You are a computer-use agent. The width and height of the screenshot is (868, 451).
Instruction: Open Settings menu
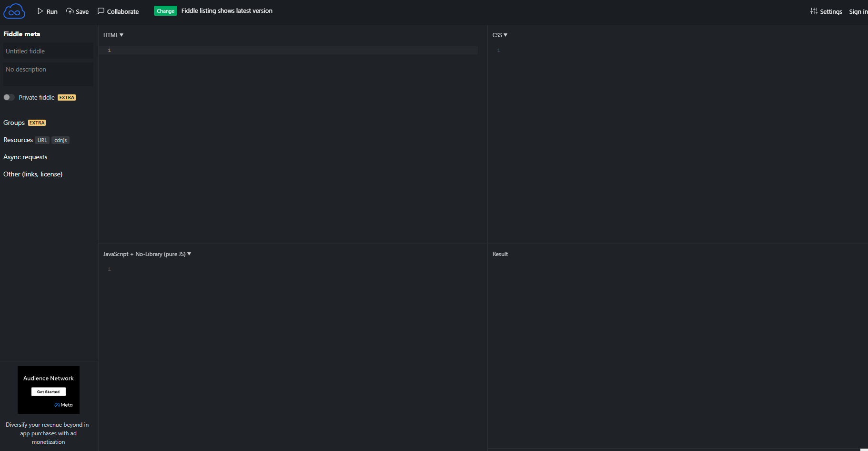827,11
